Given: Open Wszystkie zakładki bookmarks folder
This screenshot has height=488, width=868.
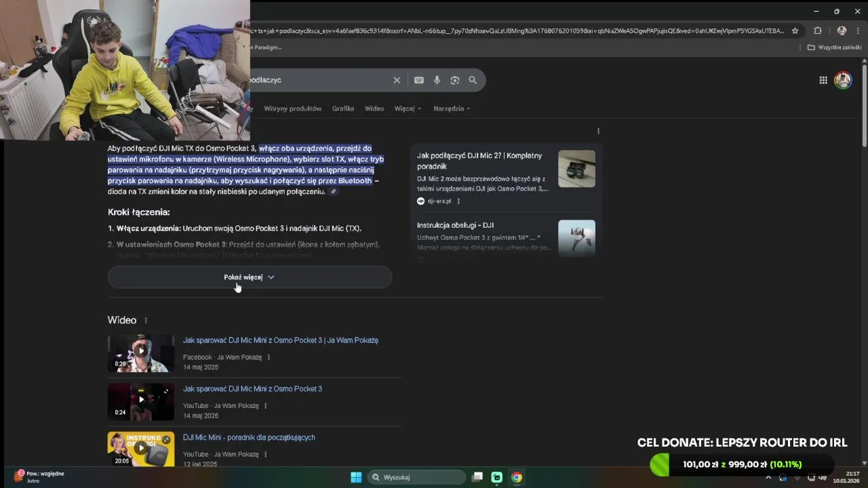Looking at the screenshot, I should (834, 47).
